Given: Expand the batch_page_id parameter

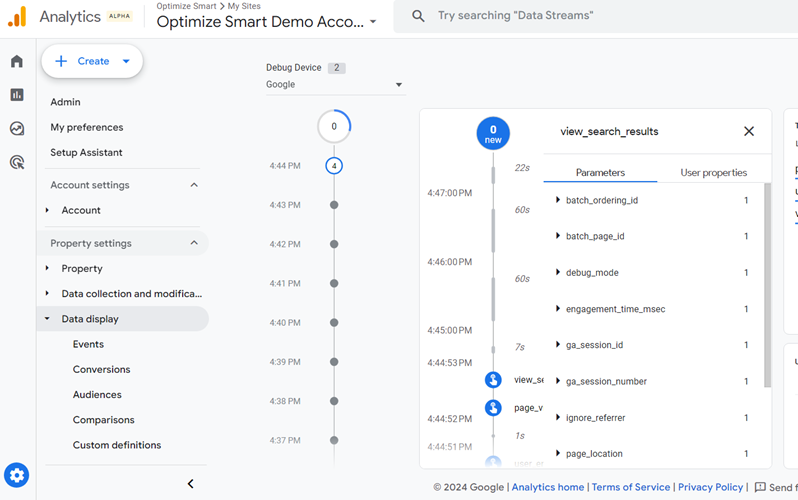Looking at the screenshot, I should 558,236.
